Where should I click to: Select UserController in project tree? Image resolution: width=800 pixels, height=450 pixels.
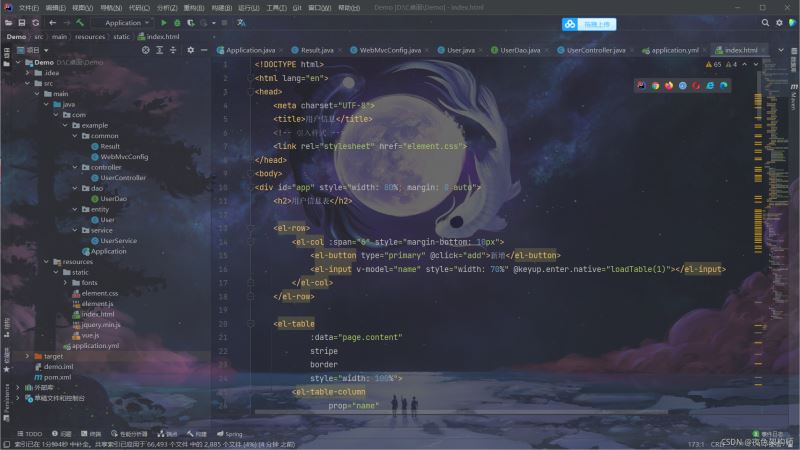118,178
